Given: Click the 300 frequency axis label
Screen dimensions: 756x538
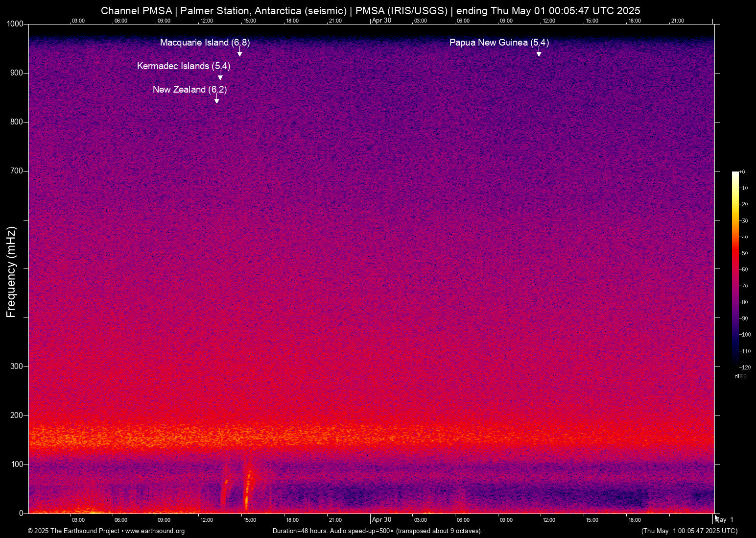Looking at the screenshot, I should pyautogui.click(x=17, y=367).
